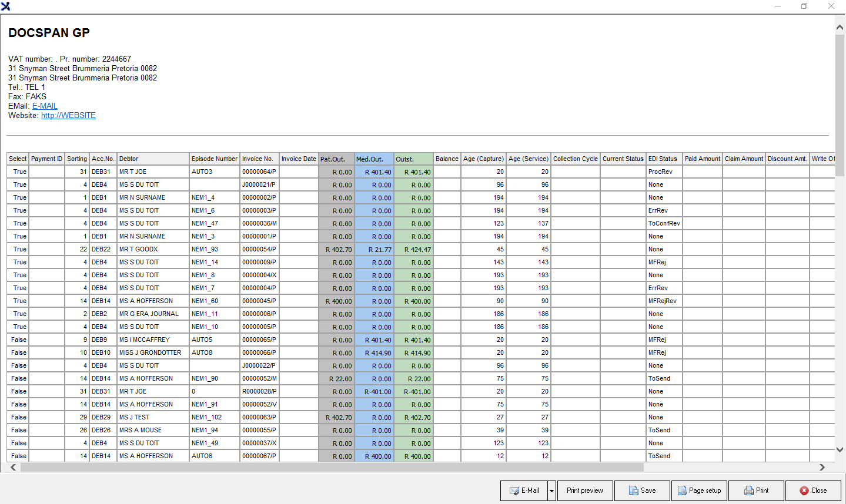This screenshot has height=504, width=846.
Task: Click the Print printer icon button
Action: coord(756,490)
